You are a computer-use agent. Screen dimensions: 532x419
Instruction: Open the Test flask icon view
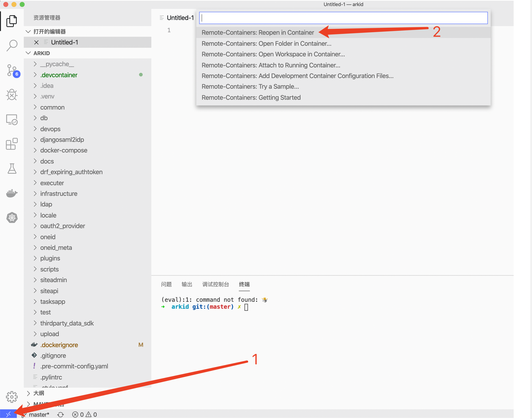tap(12, 168)
